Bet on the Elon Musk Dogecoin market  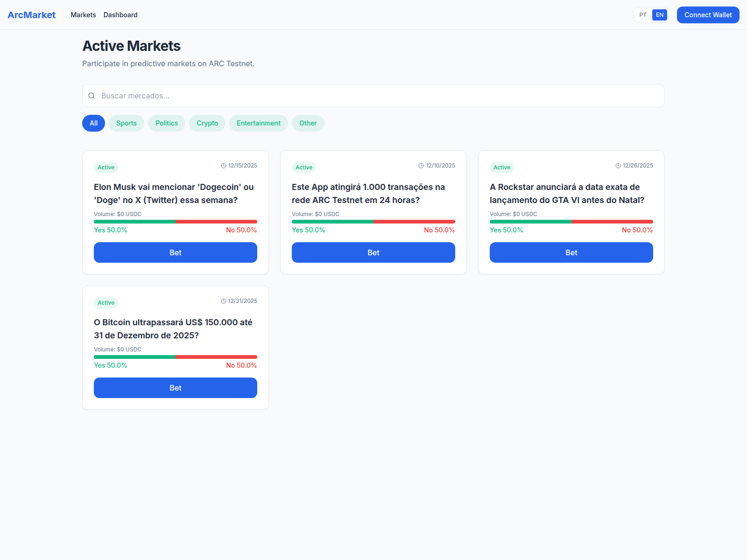point(176,252)
